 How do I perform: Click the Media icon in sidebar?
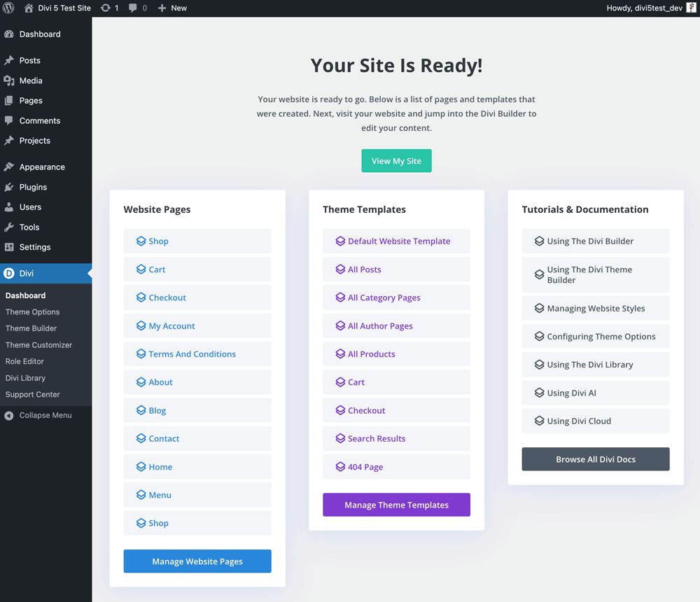9,80
